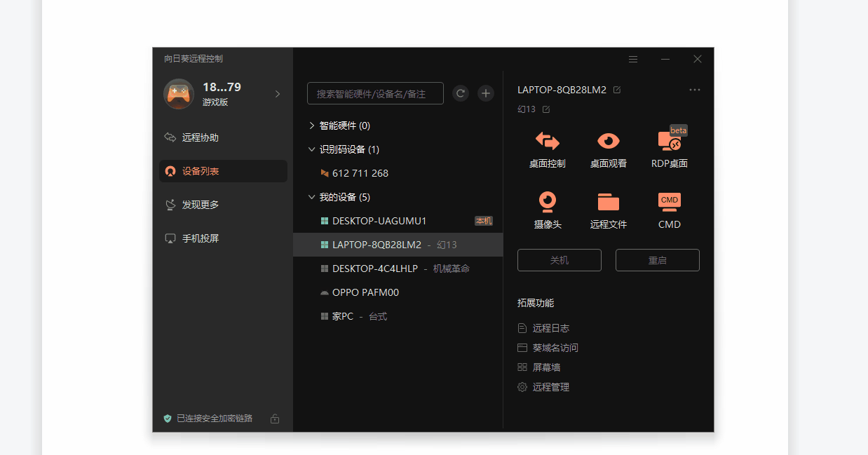Open the 远程文件 folder icon
This screenshot has width=868, height=455.
click(608, 202)
